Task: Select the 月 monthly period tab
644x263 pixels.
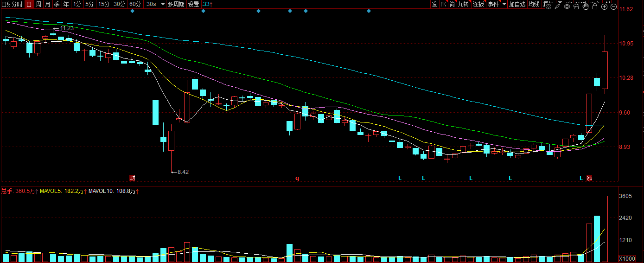Action: pos(47,4)
